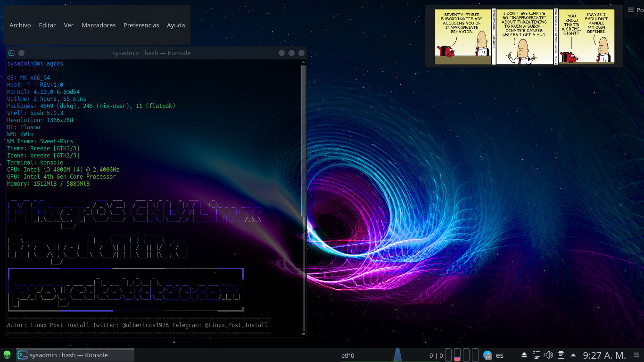Expand the top-right desktop toolbox menu

click(634, 10)
